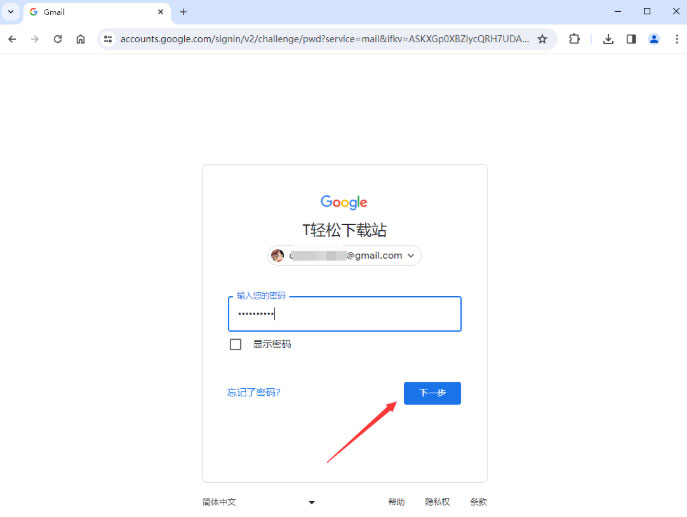687x517 pixels.
Task: Reload the current page
Action: pyautogui.click(x=58, y=39)
